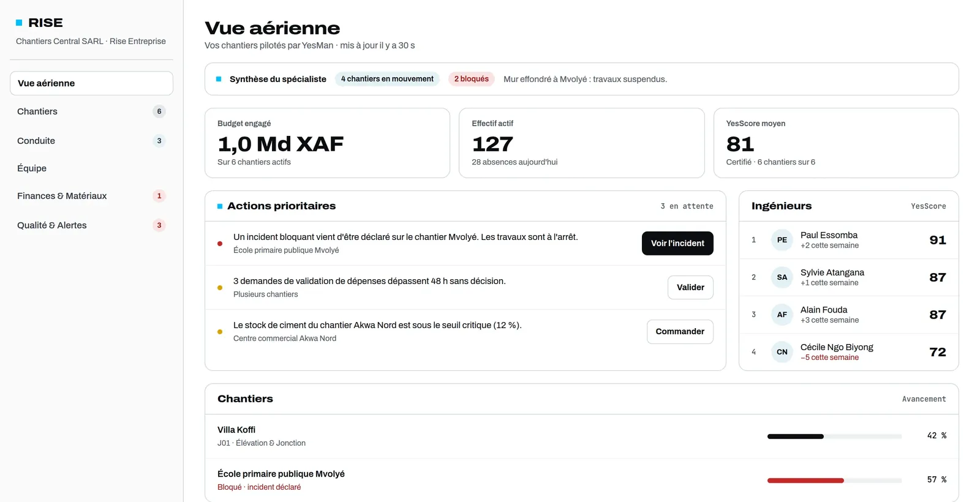This screenshot has height=502, width=980.
Task: Click the Villa Koffi progress bar
Action: click(834, 436)
